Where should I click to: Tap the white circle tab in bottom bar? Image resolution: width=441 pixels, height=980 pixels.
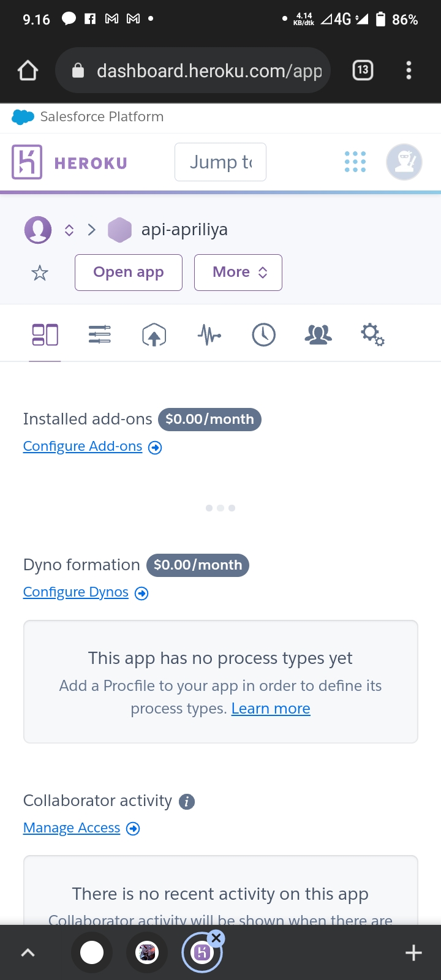(x=92, y=952)
